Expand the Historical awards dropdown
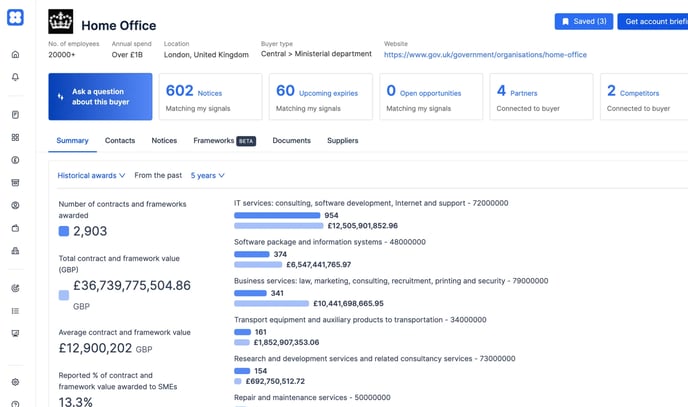Image resolution: width=688 pixels, height=407 pixels. pos(91,175)
